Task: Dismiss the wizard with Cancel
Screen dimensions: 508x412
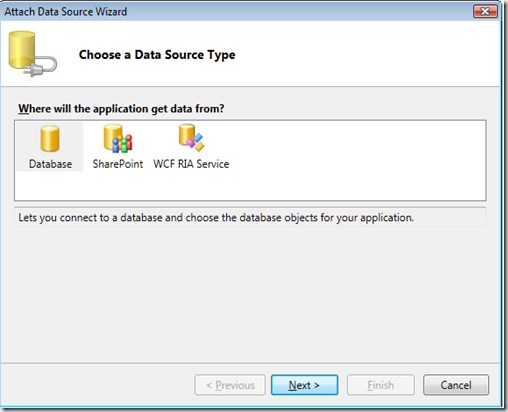Action: [x=456, y=385]
